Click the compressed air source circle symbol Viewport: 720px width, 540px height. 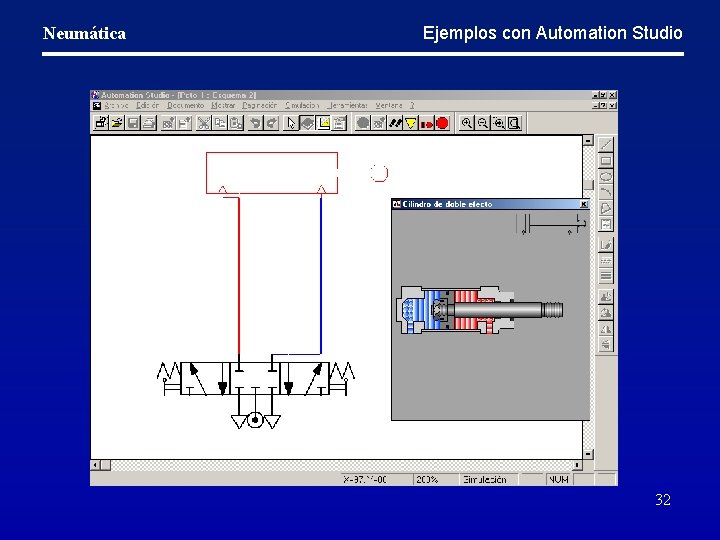[255, 420]
